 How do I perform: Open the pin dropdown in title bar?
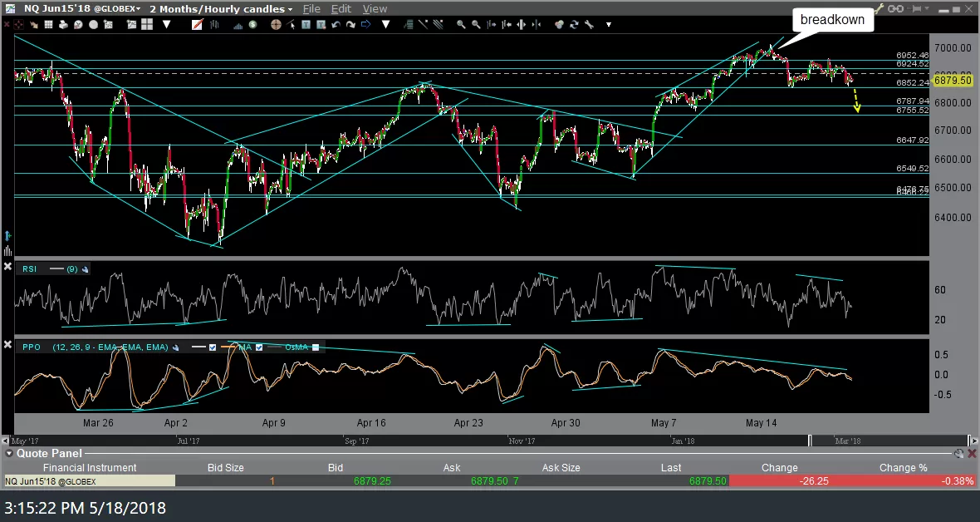(927, 8)
